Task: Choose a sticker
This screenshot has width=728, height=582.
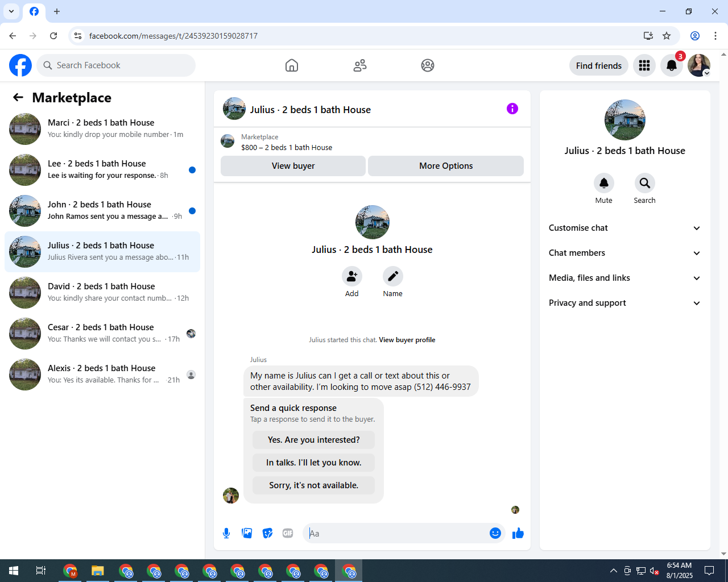Action: pyautogui.click(x=267, y=533)
